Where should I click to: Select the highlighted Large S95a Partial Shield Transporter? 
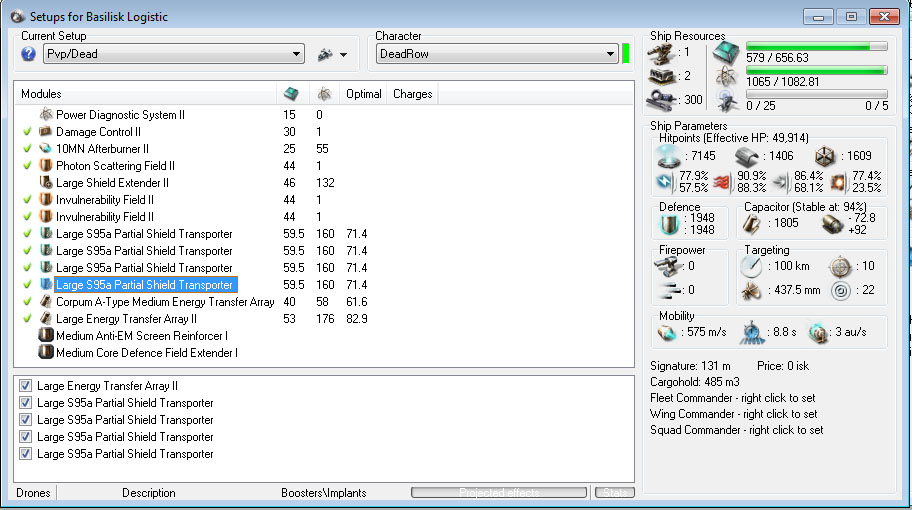pos(145,285)
